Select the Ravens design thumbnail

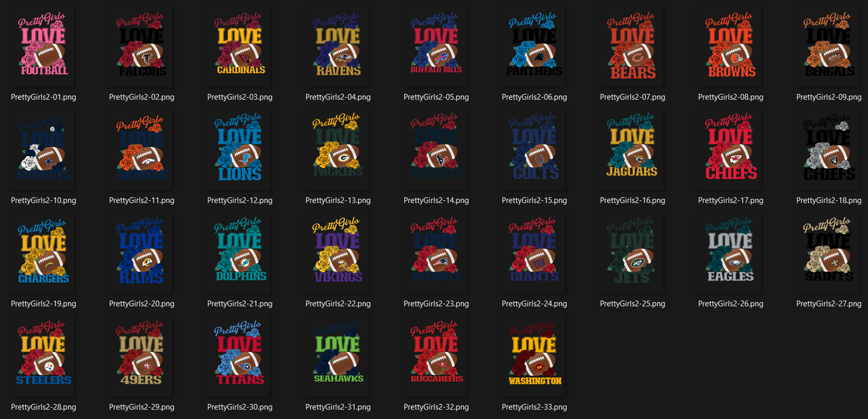(x=338, y=45)
